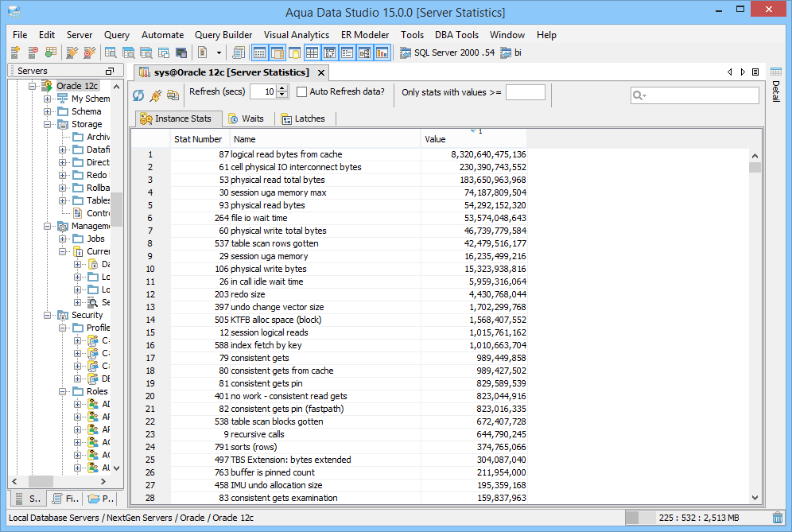Collapse the Roles folder node
Viewport: 792px width, 532px height.
click(62, 391)
